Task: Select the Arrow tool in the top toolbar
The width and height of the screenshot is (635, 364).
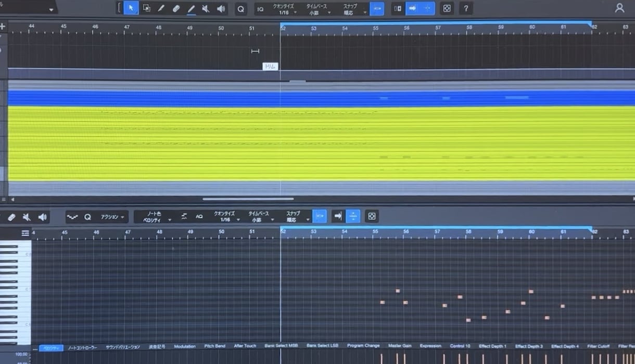Action: [x=132, y=8]
